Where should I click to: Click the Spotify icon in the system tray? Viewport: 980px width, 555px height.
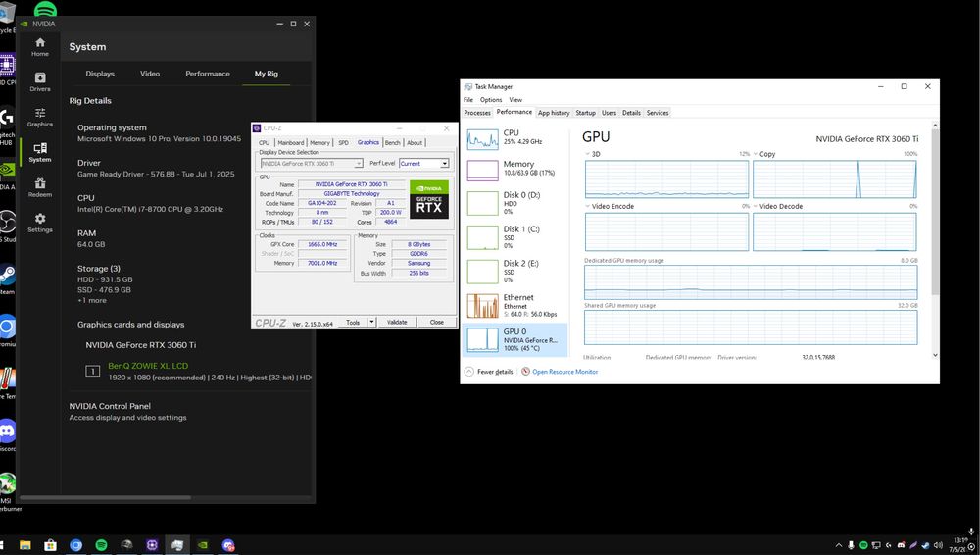point(863,545)
